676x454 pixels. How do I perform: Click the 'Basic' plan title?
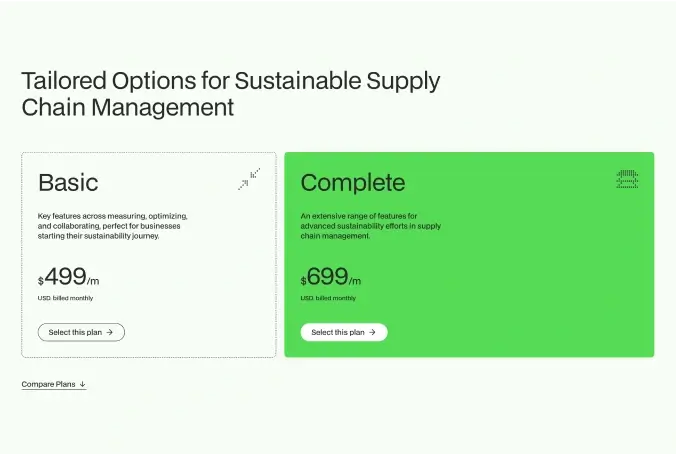(x=68, y=182)
